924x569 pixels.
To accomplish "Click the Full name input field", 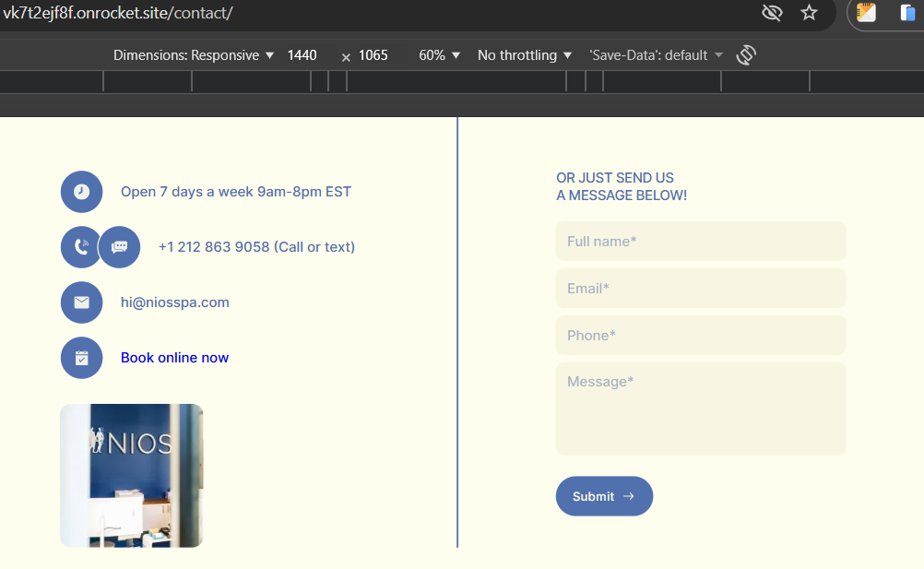I will click(701, 241).
